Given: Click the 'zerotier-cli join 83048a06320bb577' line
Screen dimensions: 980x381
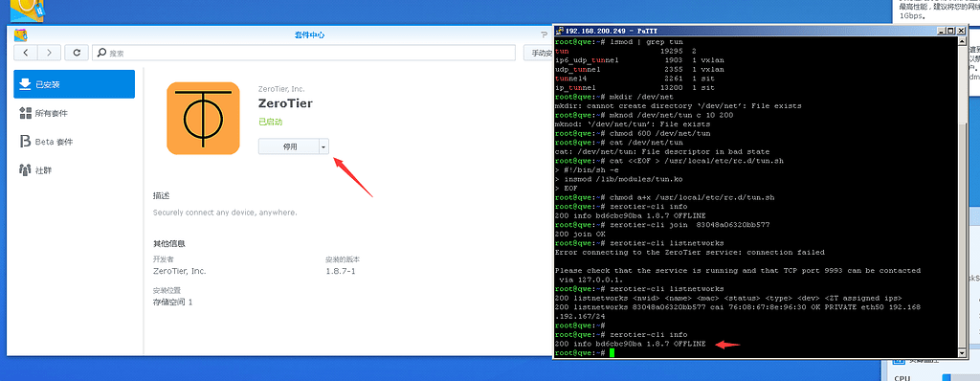Looking at the screenshot, I should (x=662, y=225).
